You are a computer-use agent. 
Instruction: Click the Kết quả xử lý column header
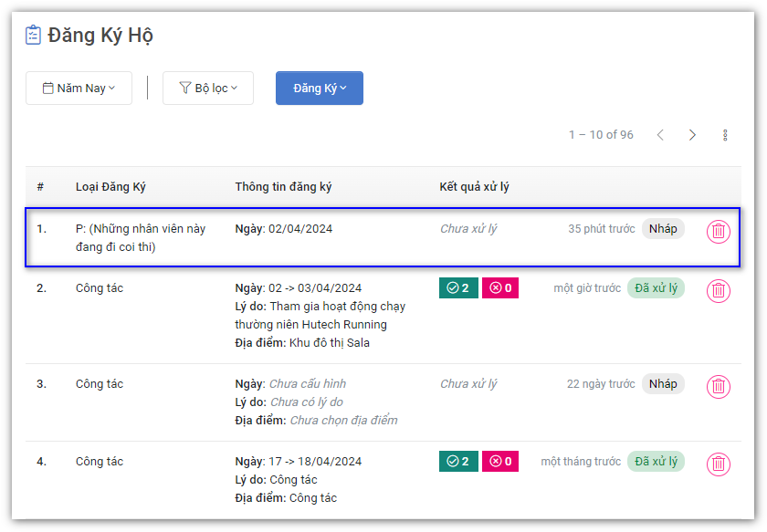(474, 187)
